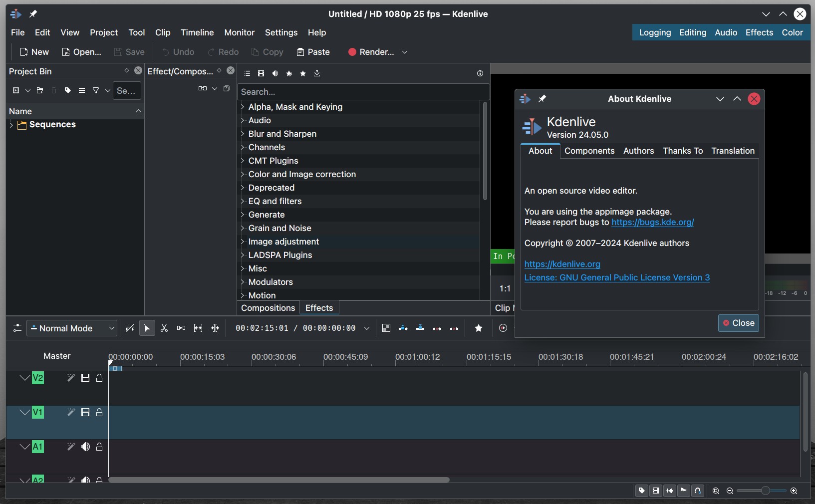Viewport: 815px width, 504px height.
Task: Click download new effects icon
Action: pos(317,73)
